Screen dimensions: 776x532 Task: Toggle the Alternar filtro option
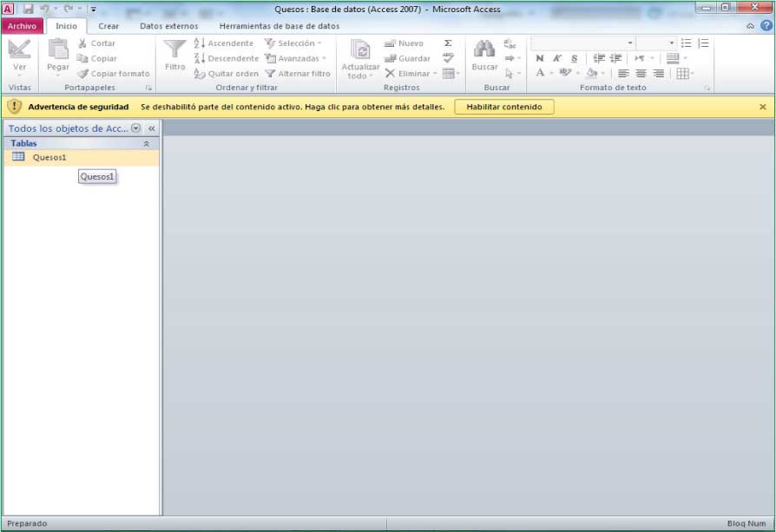[298, 74]
